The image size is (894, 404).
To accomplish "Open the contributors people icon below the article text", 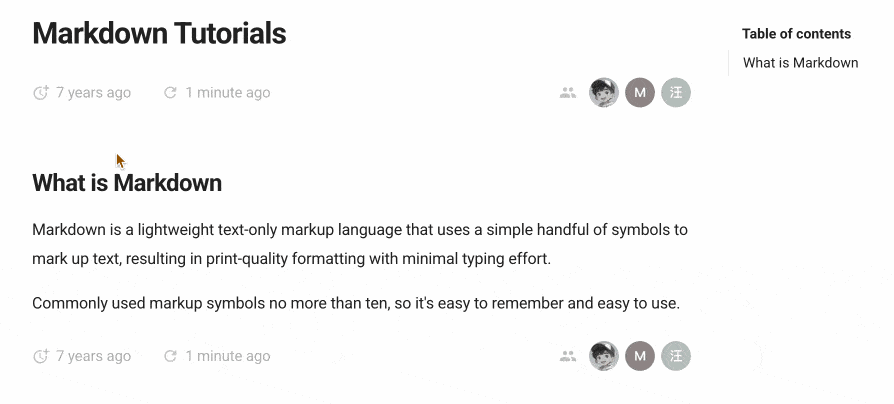I will tap(568, 356).
